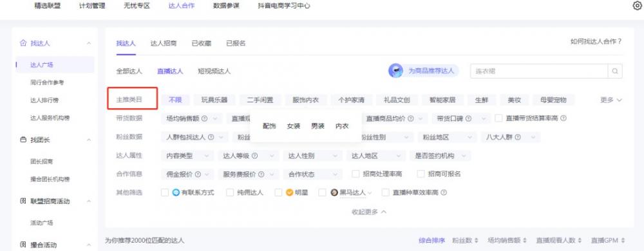This screenshot has width=644, height=251.
Task: Select 综合排序 sorting
Action: click(431, 240)
